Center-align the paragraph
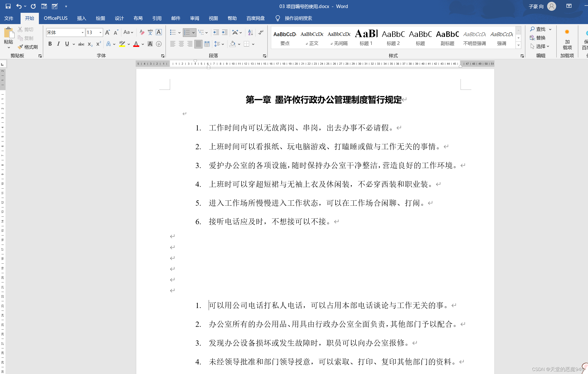 pos(181,44)
